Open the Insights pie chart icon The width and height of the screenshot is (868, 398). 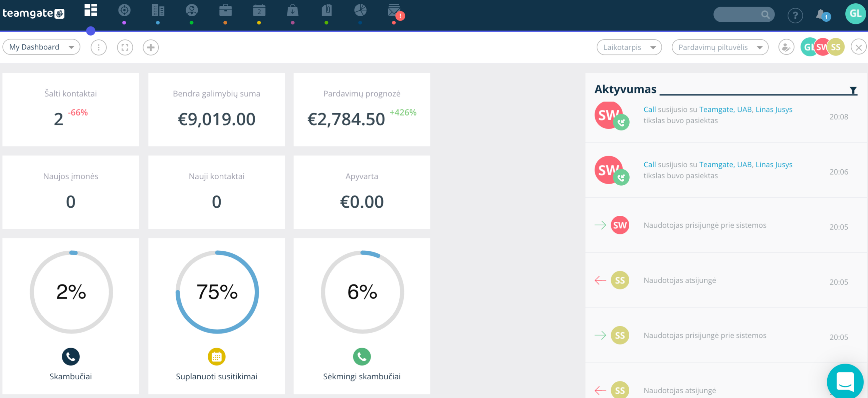(360, 11)
